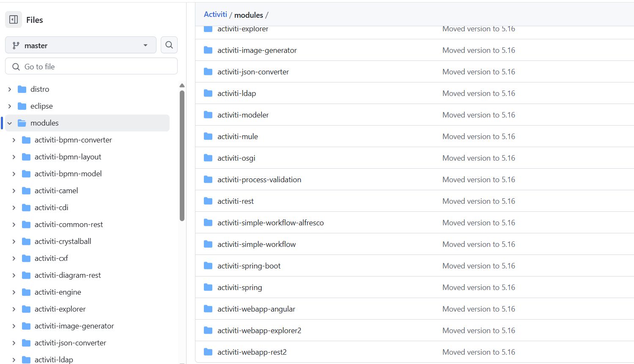The height and width of the screenshot is (364, 634).
Task: Open the activiti-webapp-angular folder link
Action: pyautogui.click(x=256, y=309)
